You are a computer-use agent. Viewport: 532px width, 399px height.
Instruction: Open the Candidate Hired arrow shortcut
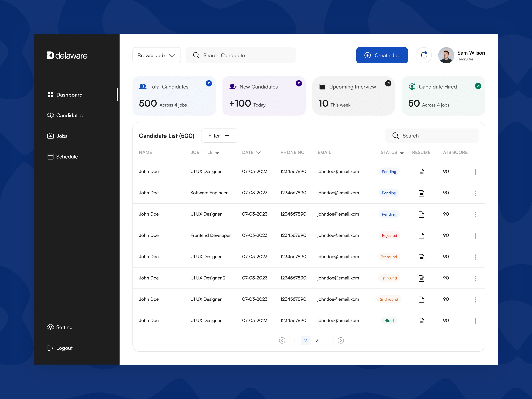pos(478,86)
